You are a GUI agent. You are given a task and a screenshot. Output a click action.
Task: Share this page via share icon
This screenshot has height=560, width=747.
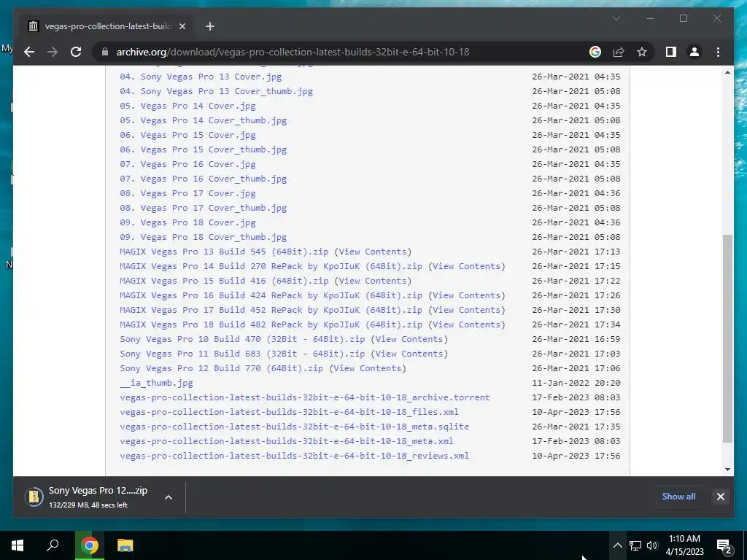coord(619,52)
